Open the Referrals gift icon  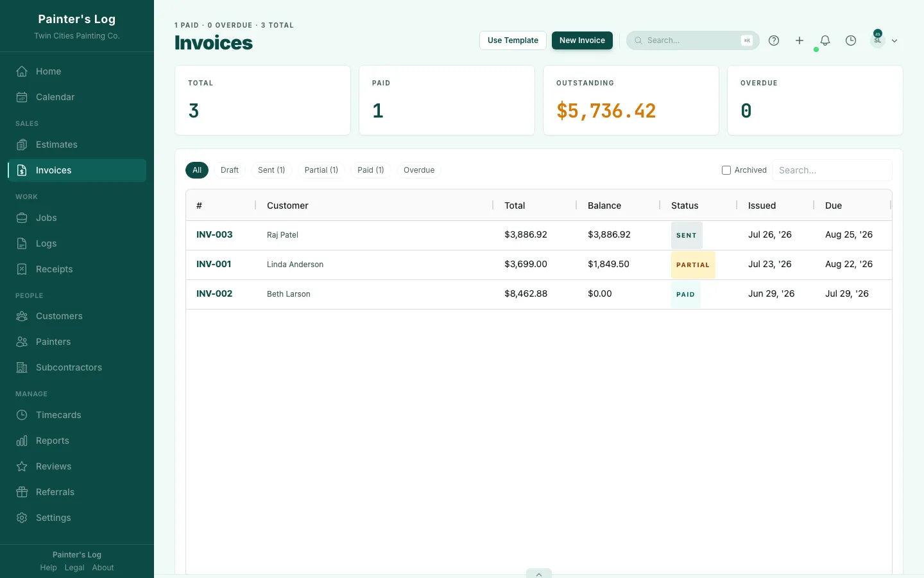pyautogui.click(x=22, y=492)
